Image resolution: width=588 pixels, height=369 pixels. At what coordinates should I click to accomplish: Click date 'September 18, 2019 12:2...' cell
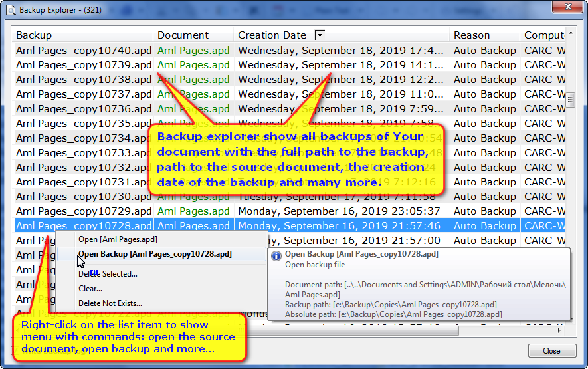tap(340, 80)
